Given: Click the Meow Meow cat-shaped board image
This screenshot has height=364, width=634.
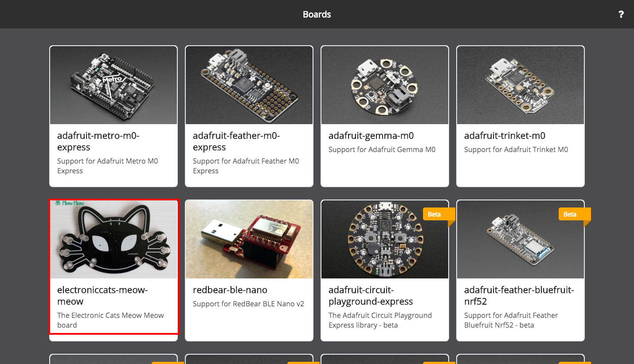Looking at the screenshot, I should point(113,239).
